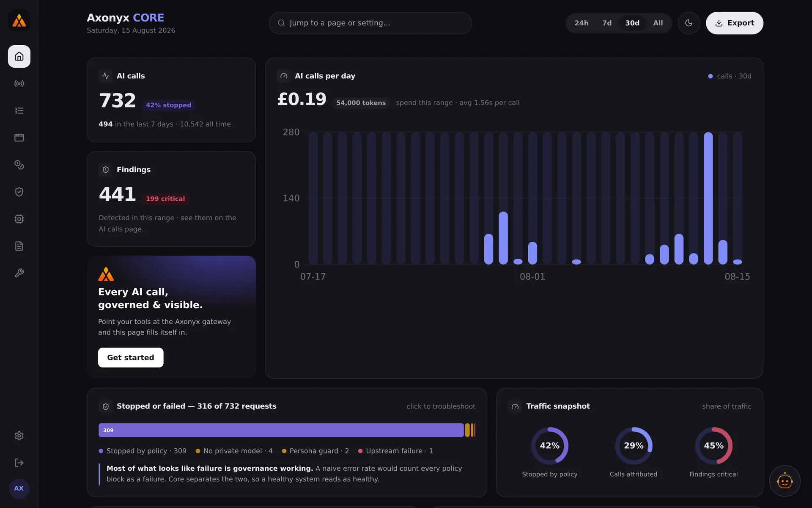Select the 7d time range
The height and width of the screenshot is (508, 812).
coord(607,23)
